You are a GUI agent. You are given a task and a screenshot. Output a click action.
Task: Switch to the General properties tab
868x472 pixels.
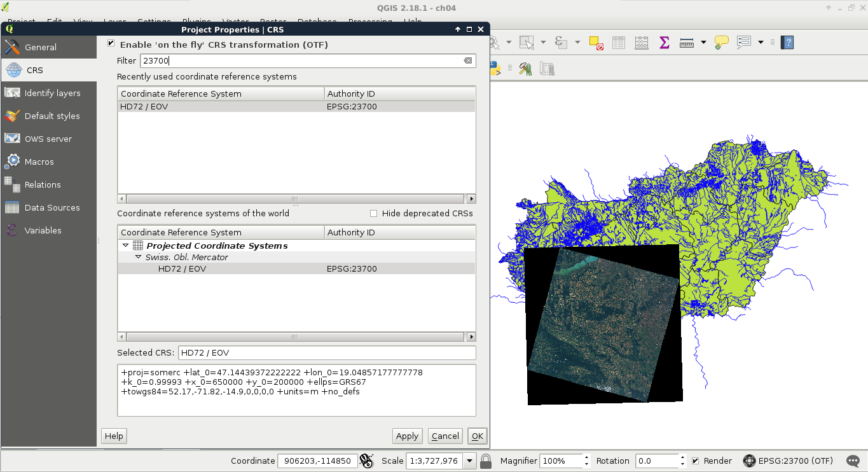pos(41,47)
